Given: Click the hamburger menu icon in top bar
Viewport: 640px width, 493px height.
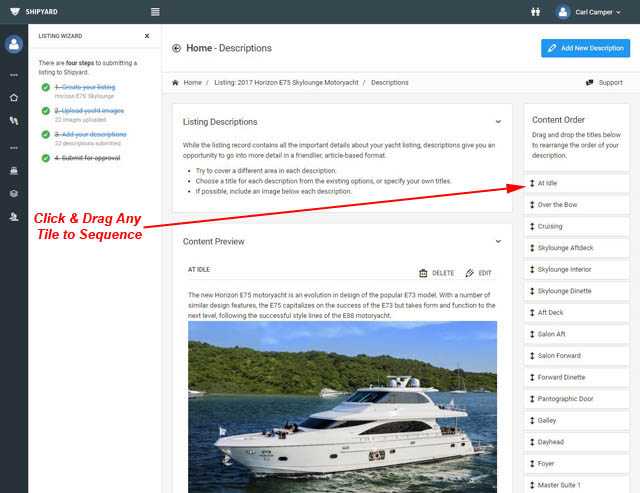Looking at the screenshot, I should coord(155,12).
